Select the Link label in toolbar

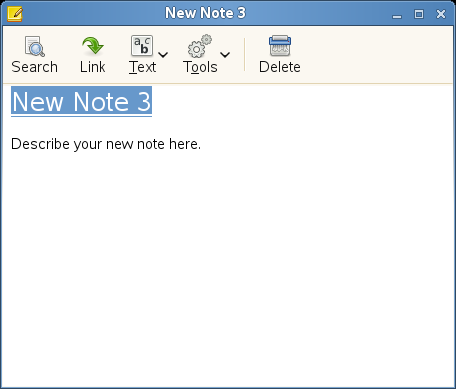pos(93,67)
